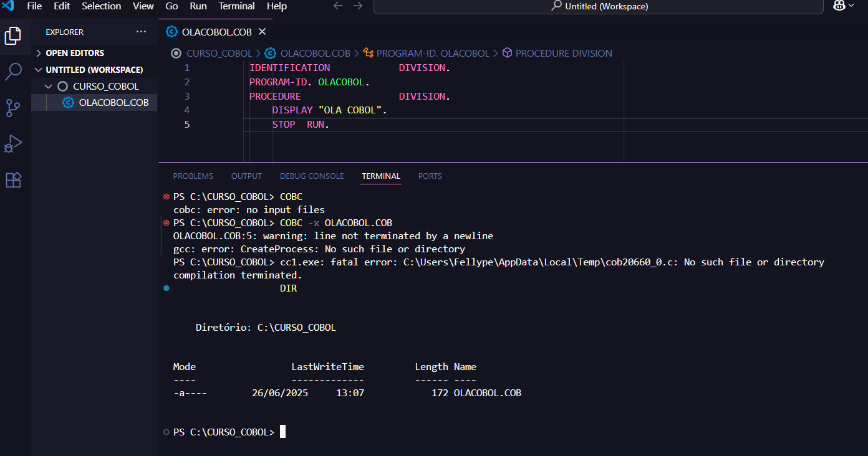Click line number 1 in editor

click(186, 68)
